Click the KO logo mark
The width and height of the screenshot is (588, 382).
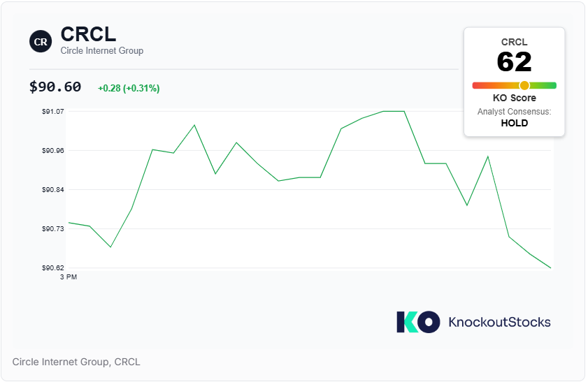point(418,322)
